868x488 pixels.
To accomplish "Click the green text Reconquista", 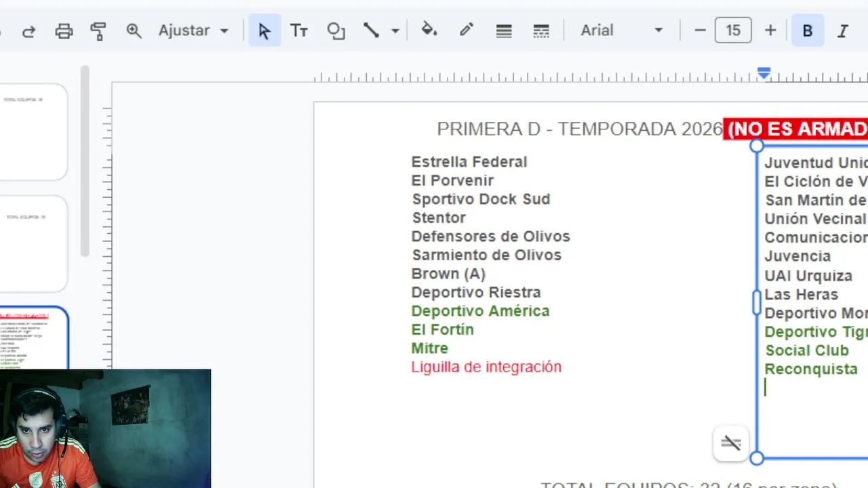I will pyautogui.click(x=811, y=369).
